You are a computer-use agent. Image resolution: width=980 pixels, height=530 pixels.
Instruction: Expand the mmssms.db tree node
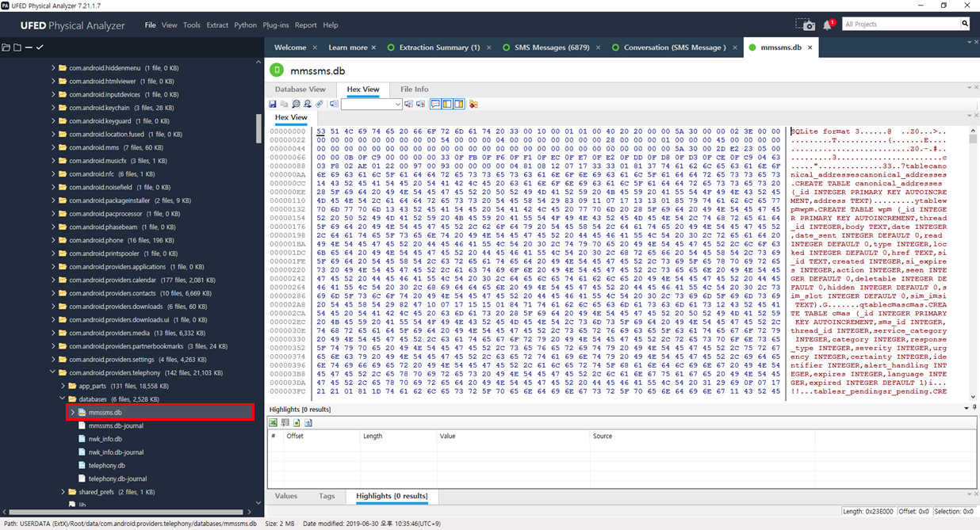[x=72, y=412]
